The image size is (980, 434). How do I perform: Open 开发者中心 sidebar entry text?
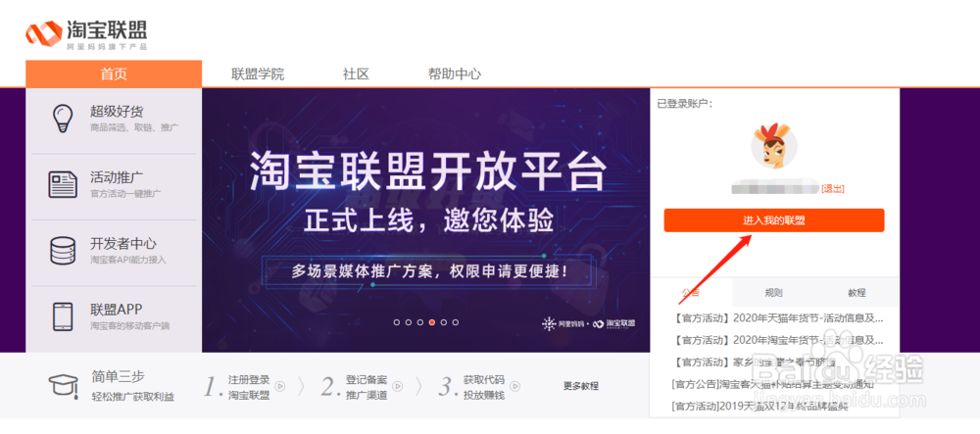pyautogui.click(x=123, y=244)
